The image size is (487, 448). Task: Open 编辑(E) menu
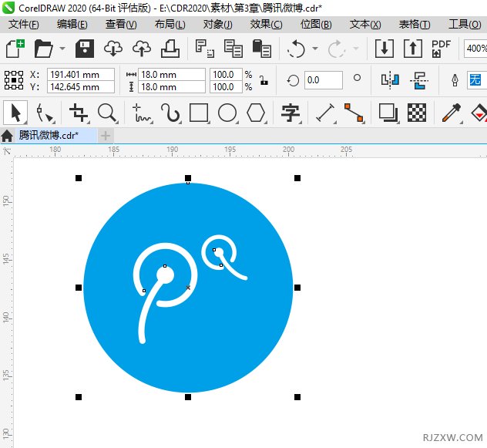click(x=72, y=24)
